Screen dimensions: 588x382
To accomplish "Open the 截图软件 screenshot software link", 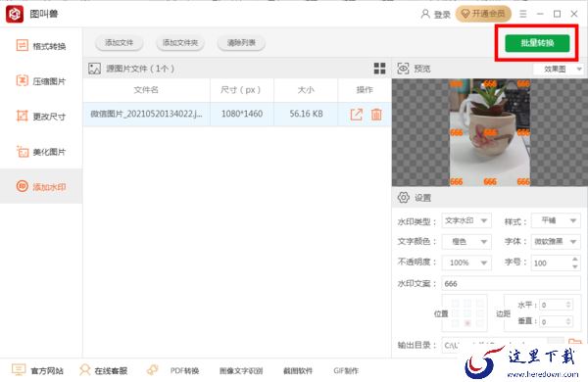I will [298, 371].
